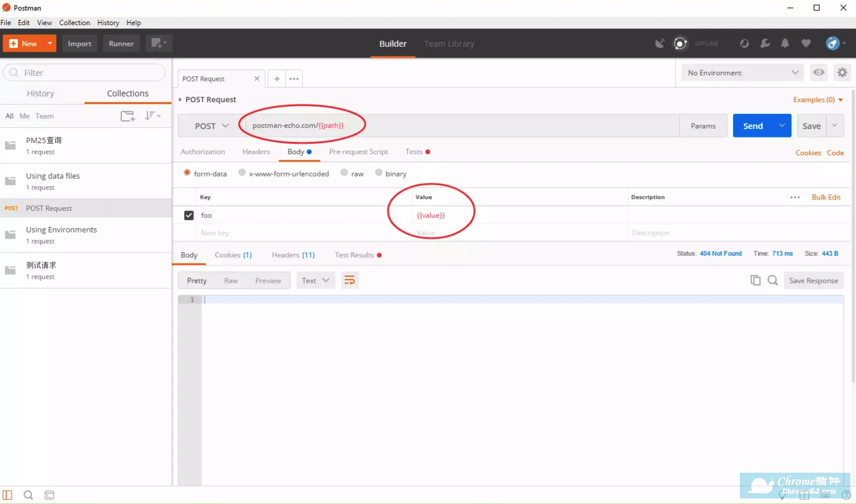Open tab options ellipsis menu
This screenshot has height=504, width=856.
(294, 79)
